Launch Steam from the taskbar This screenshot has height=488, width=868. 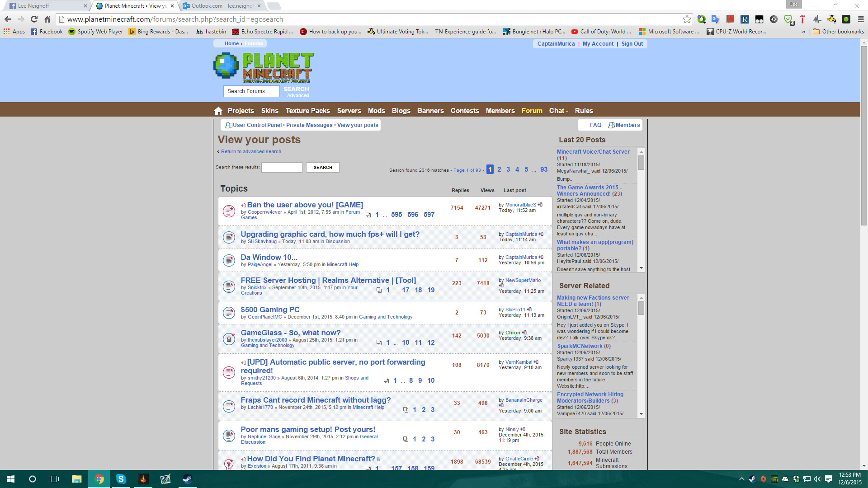click(187, 479)
